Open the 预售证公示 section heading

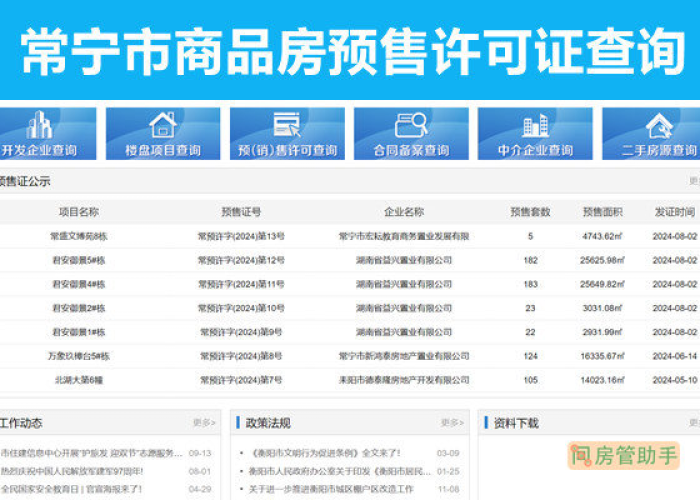(x=26, y=182)
